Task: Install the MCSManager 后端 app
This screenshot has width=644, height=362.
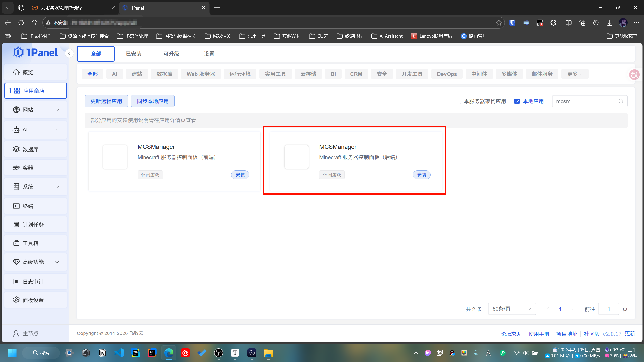Action: click(421, 175)
